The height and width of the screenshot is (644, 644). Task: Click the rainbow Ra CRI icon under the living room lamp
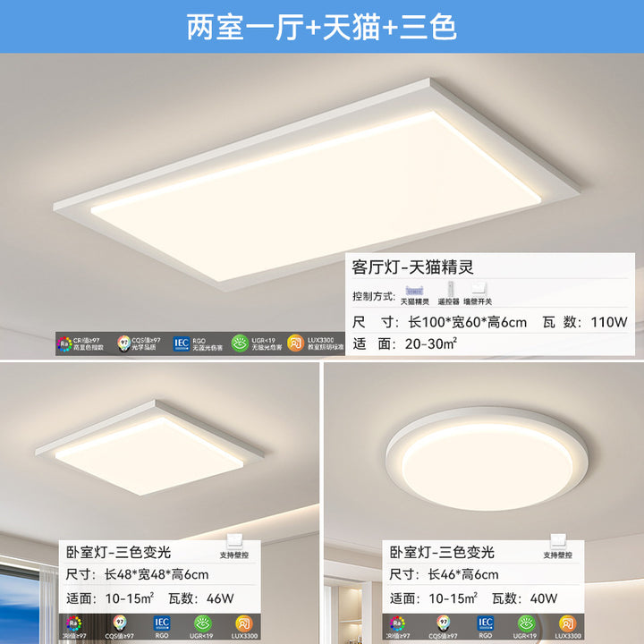[x=64, y=344]
